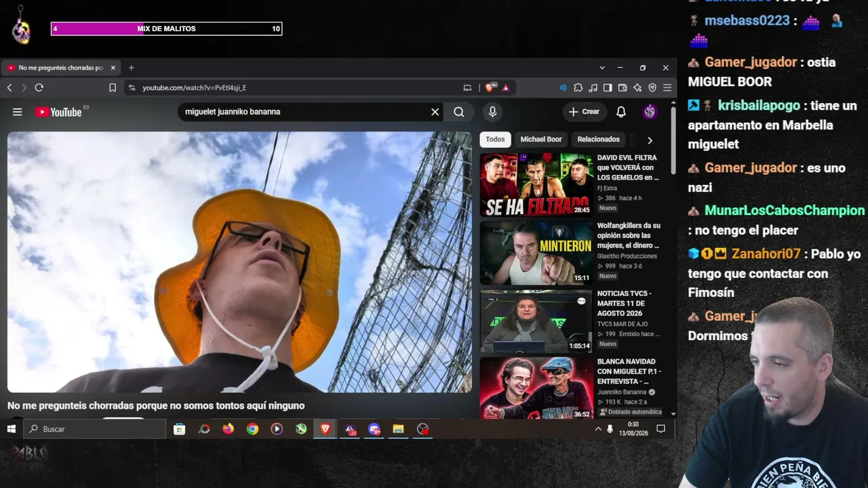Open the blue sound extension icon
Screen dimensions: 868x488
[x=563, y=87]
